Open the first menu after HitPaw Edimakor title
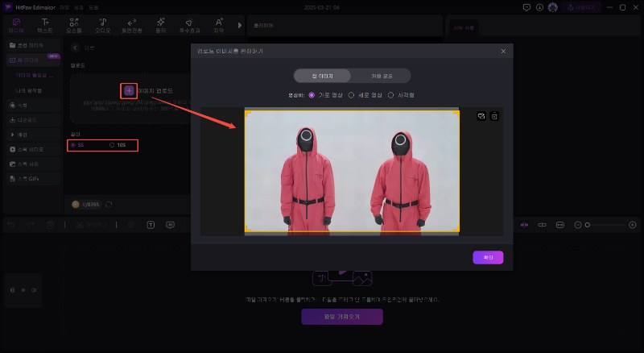This screenshot has height=353, width=644. tap(64, 7)
